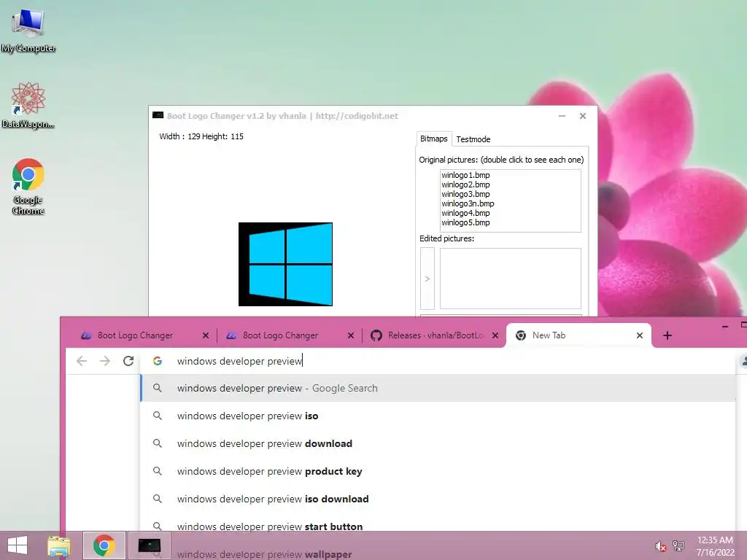The height and width of the screenshot is (560, 747).
Task: Click the muted volume tray icon
Action: [x=659, y=547]
